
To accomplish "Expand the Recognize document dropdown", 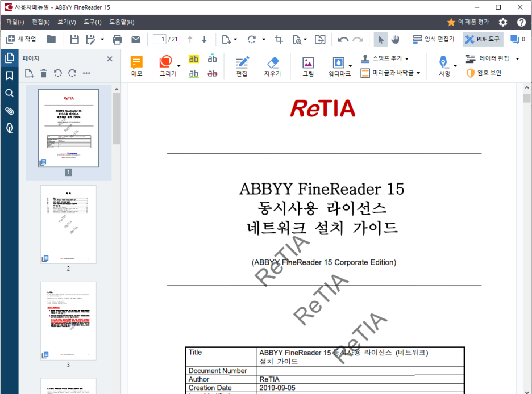I will pyautogui.click(x=305, y=40).
